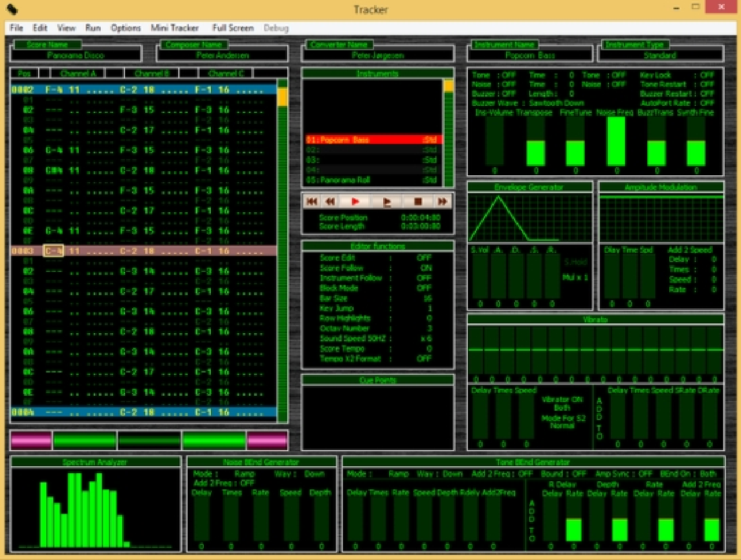Select pattern position row 0004

[x=144, y=412]
